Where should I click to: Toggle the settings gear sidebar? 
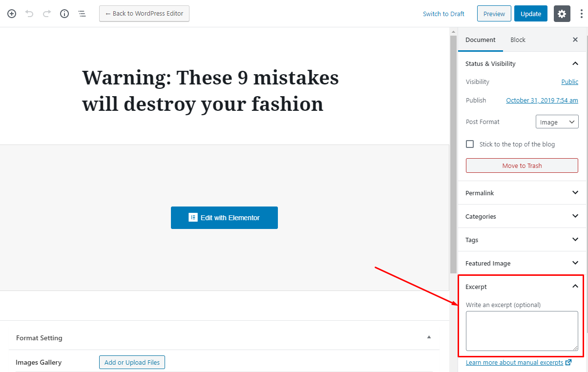[x=562, y=14]
